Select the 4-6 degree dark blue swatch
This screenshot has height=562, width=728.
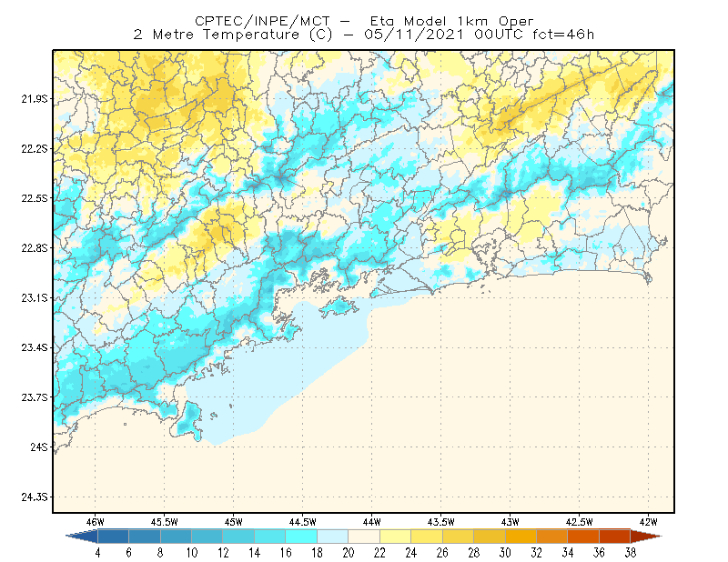(x=113, y=537)
